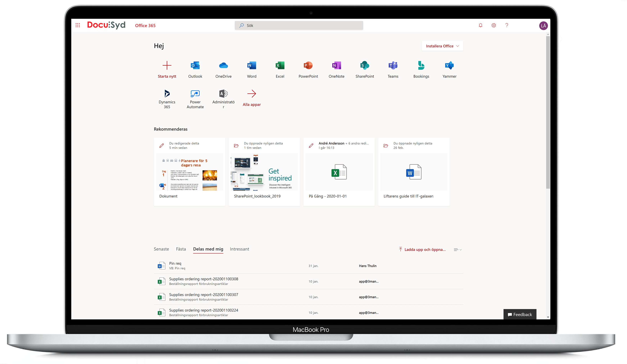The image size is (627, 364).
Task: Click Excel icon for report-202001100224
Action: pos(161,313)
